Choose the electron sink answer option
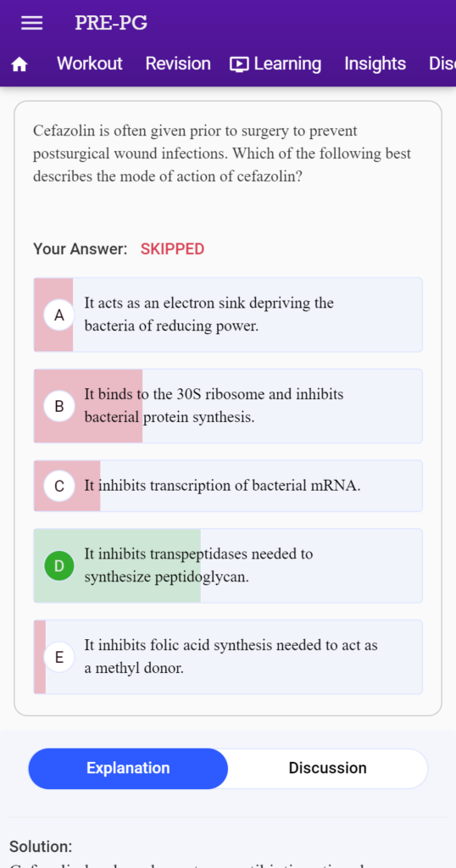Viewport: 456px width, 868px height. [228, 315]
